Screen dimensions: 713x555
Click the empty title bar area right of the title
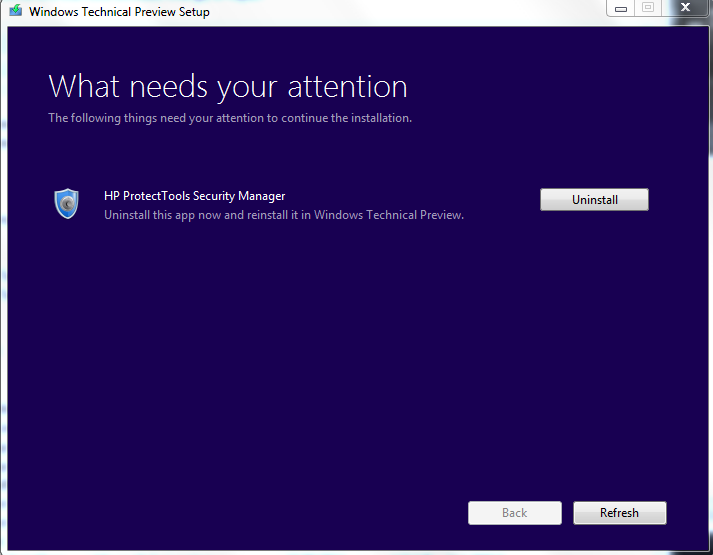tap(400, 13)
